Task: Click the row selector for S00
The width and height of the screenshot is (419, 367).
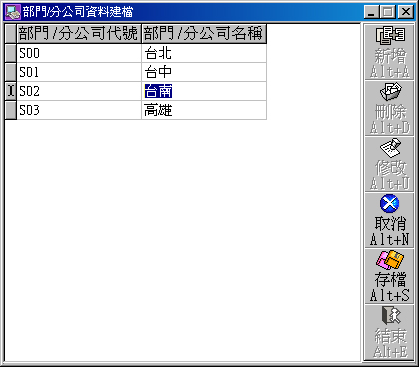Action: pos(11,53)
